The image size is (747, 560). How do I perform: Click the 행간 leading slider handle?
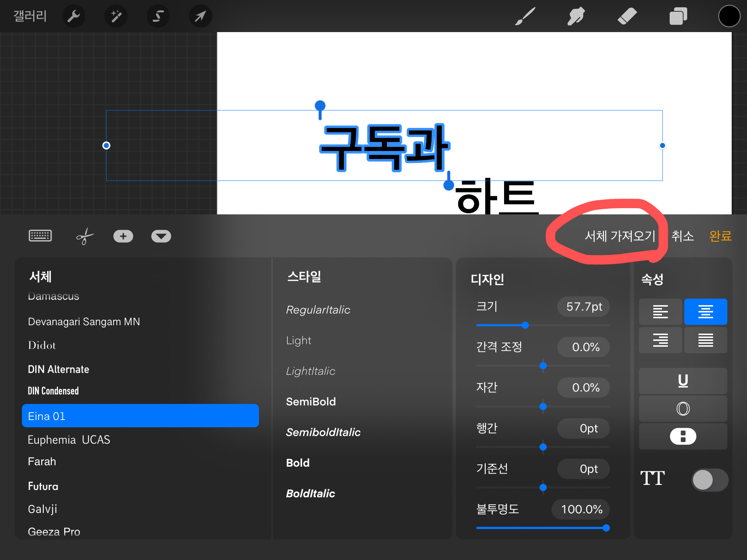[x=543, y=447]
